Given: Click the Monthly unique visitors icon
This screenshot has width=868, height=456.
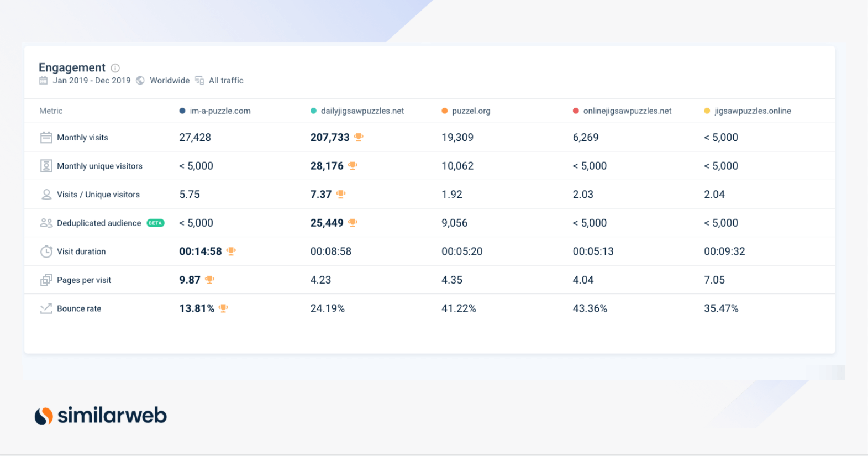Looking at the screenshot, I should [x=46, y=166].
